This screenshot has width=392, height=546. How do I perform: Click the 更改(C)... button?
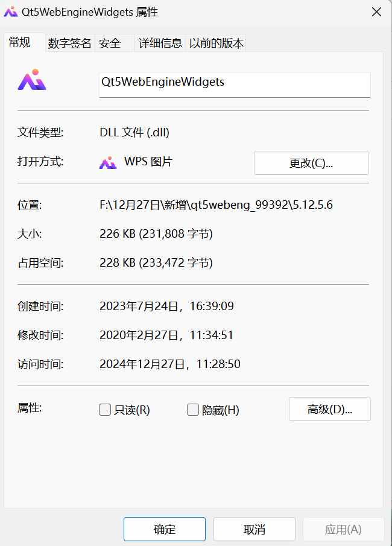click(x=311, y=163)
